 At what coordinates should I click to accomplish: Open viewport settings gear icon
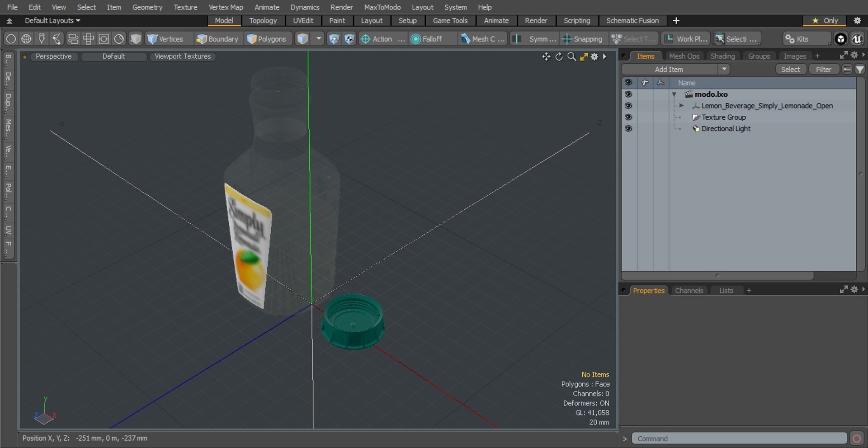click(594, 57)
